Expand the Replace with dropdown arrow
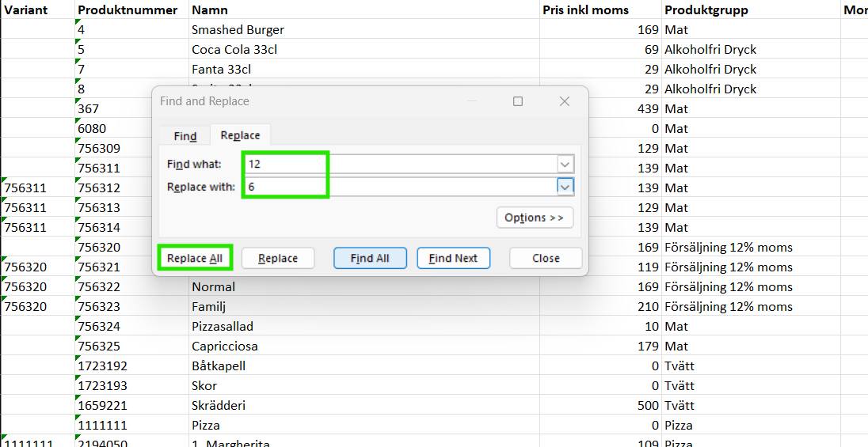The image size is (868, 447). click(x=565, y=187)
